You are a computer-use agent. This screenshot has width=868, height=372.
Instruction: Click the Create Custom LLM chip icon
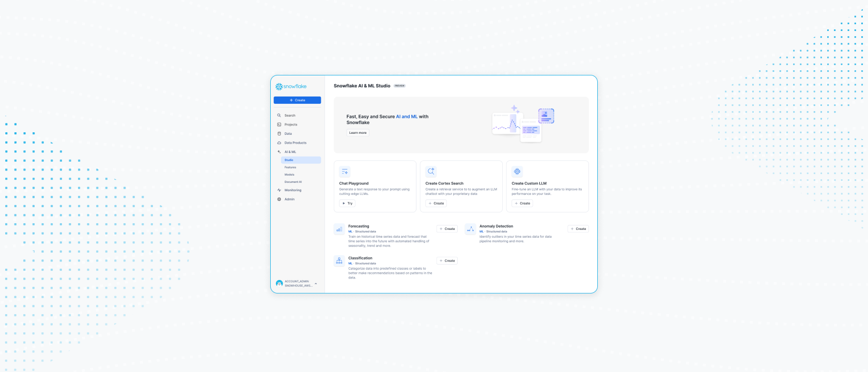tap(517, 172)
